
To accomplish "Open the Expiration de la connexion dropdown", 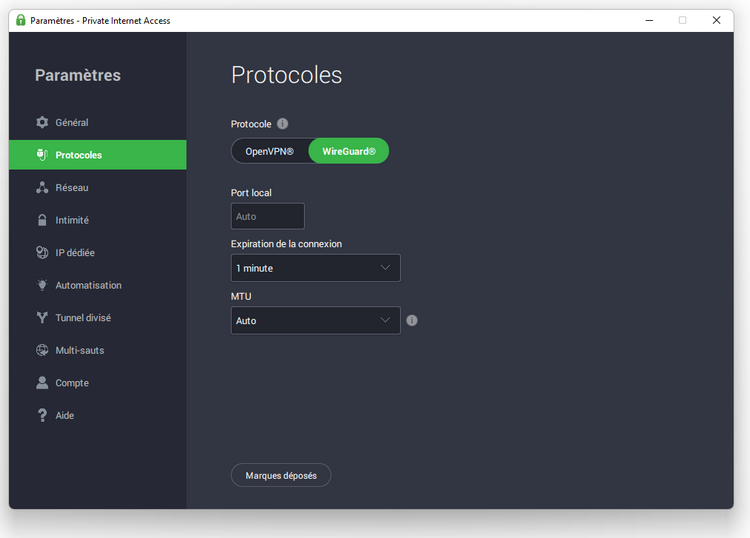I will pos(316,268).
